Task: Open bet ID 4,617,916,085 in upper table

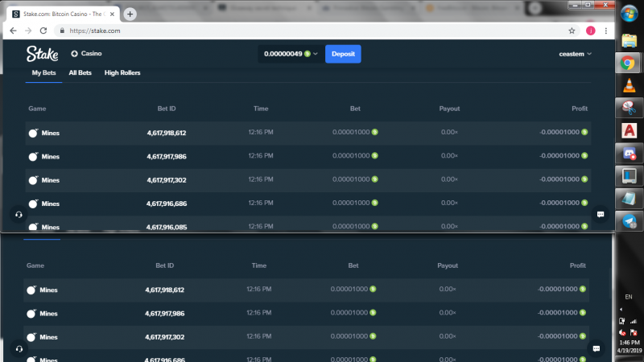Action: [167, 227]
